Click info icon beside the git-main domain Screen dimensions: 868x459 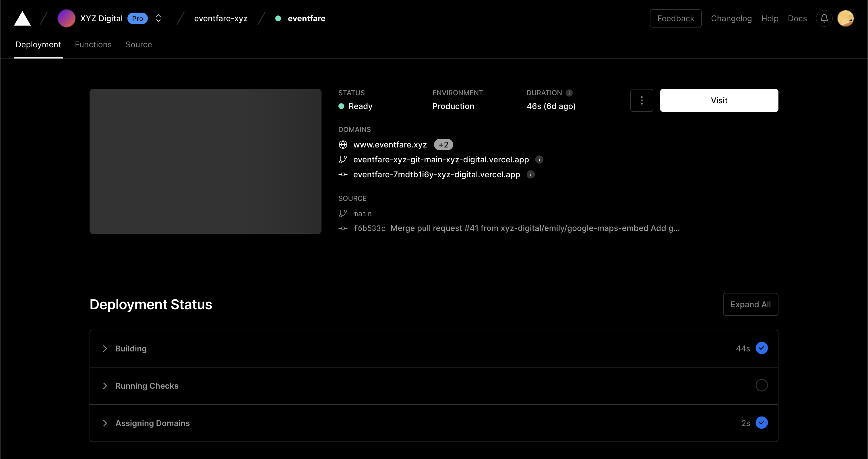(539, 160)
